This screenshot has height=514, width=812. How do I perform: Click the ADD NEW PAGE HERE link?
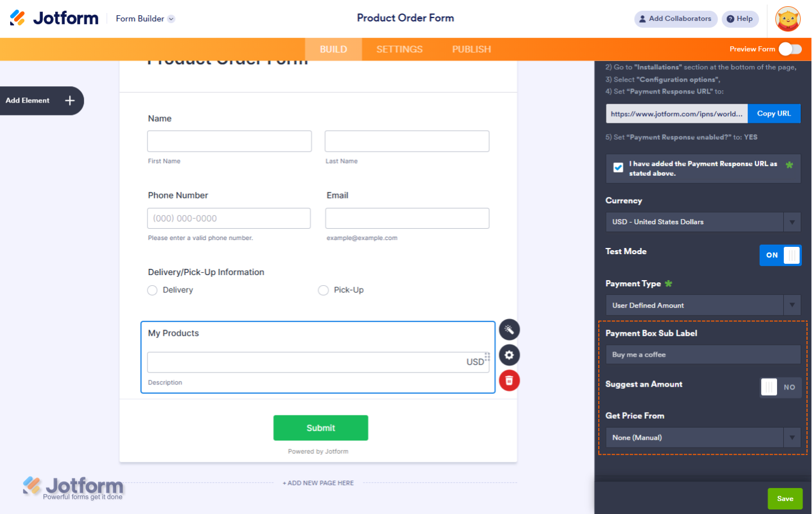[318, 483]
